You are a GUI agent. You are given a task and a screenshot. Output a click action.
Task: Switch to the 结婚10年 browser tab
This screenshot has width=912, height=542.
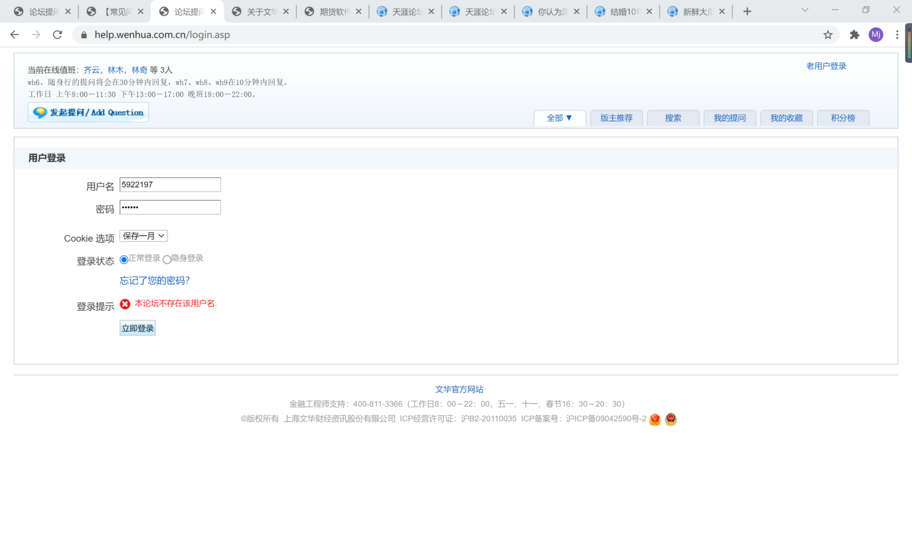click(x=623, y=11)
